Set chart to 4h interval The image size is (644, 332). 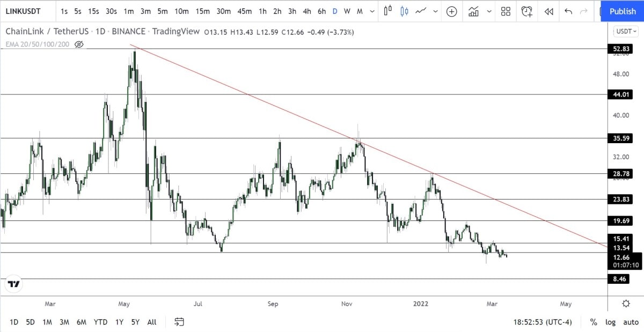(x=307, y=11)
